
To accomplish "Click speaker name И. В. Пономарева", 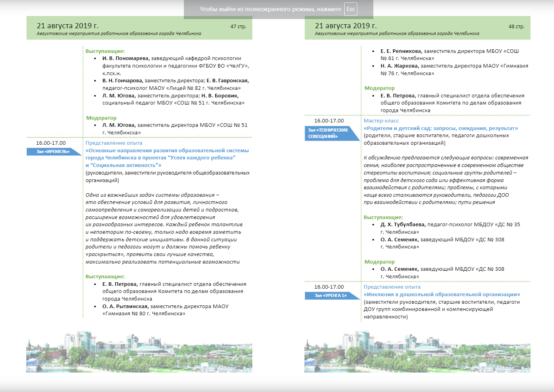I will pos(126,58).
